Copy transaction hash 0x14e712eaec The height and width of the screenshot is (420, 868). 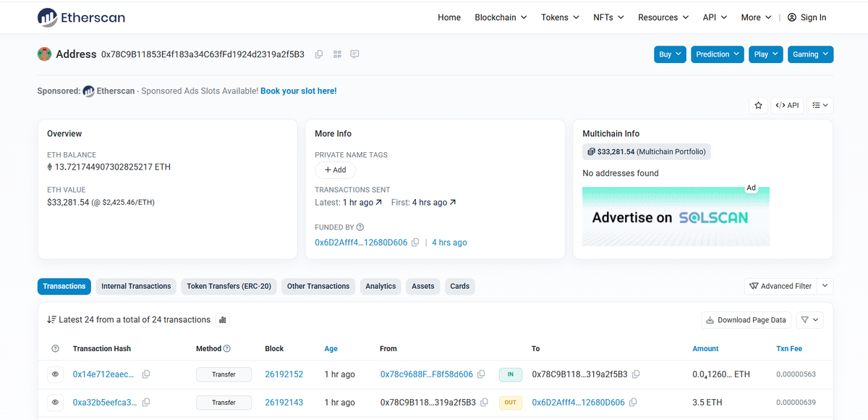pyautogui.click(x=146, y=374)
